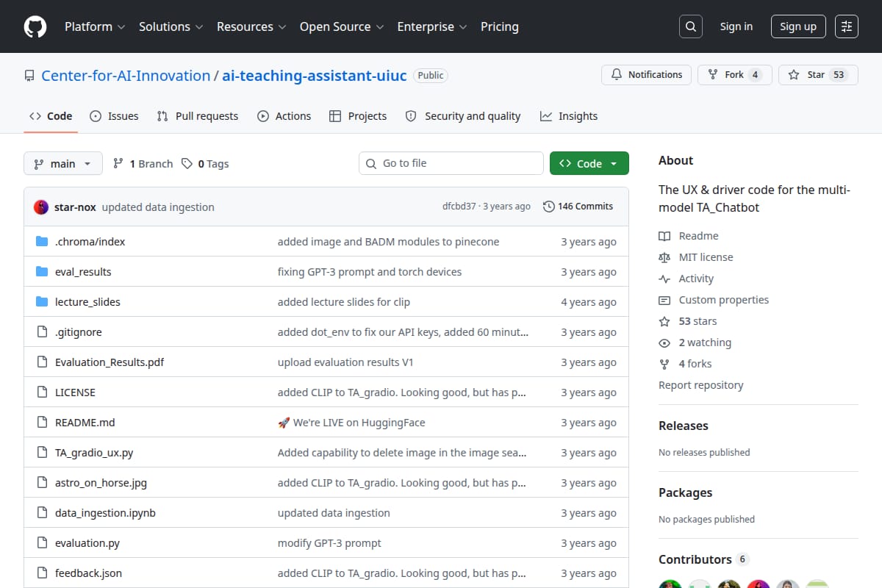Click the star-nox avatar image
Screen dimensions: 882x588
coord(41,207)
